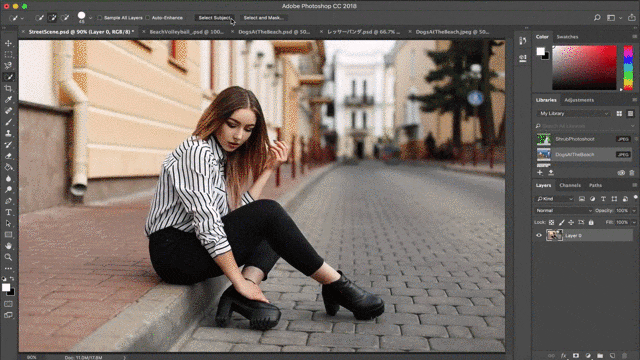Viewport: 640px width, 360px height.
Task: Create a new layer
Action: 612,356
